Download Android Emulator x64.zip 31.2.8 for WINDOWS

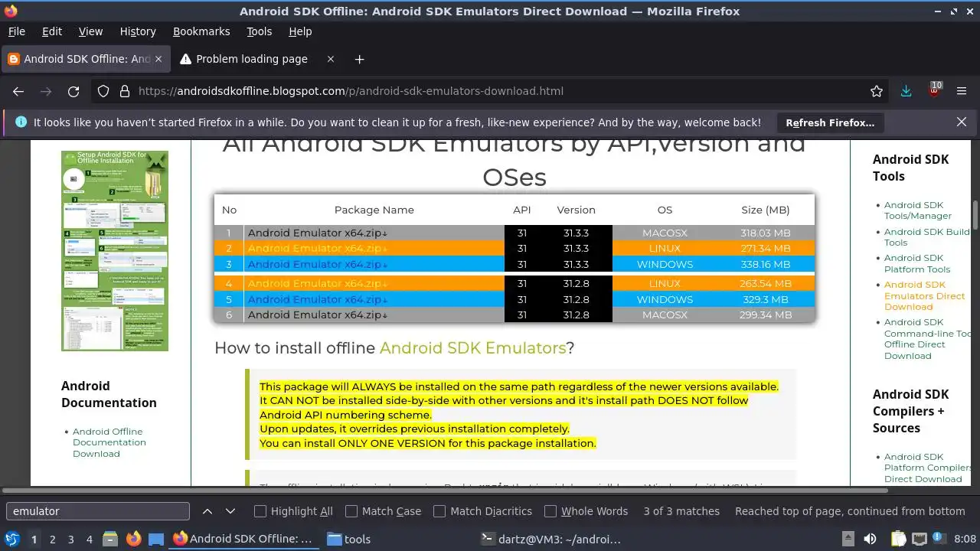tap(318, 299)
